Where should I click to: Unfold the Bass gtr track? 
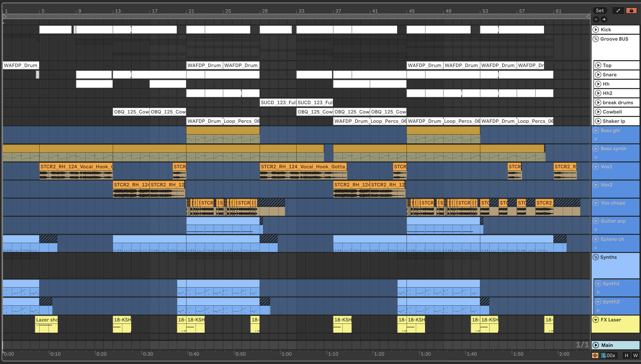point(596,130)
